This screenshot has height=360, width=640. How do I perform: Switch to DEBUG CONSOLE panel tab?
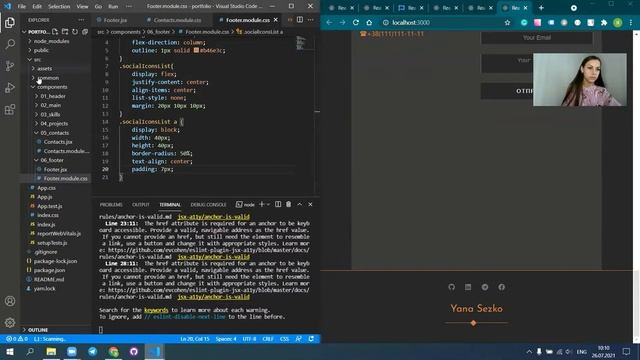(208, 204)
